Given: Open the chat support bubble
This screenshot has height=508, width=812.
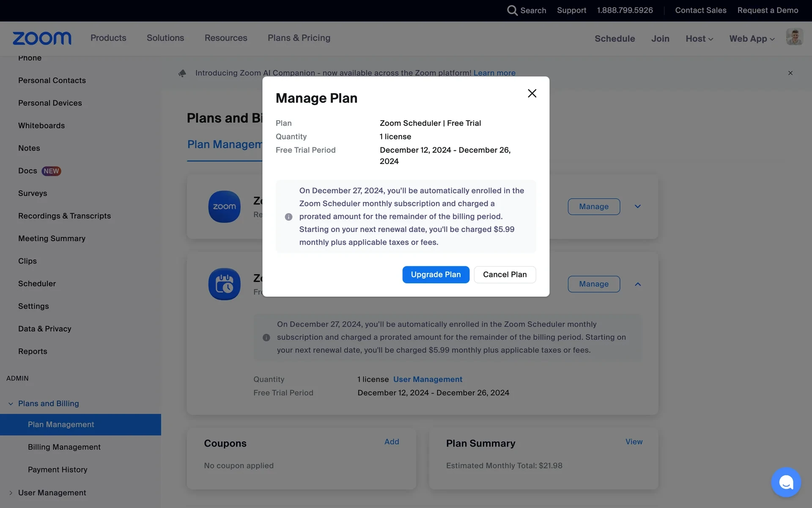Looking at the screenshot, I should coord(786,482).
